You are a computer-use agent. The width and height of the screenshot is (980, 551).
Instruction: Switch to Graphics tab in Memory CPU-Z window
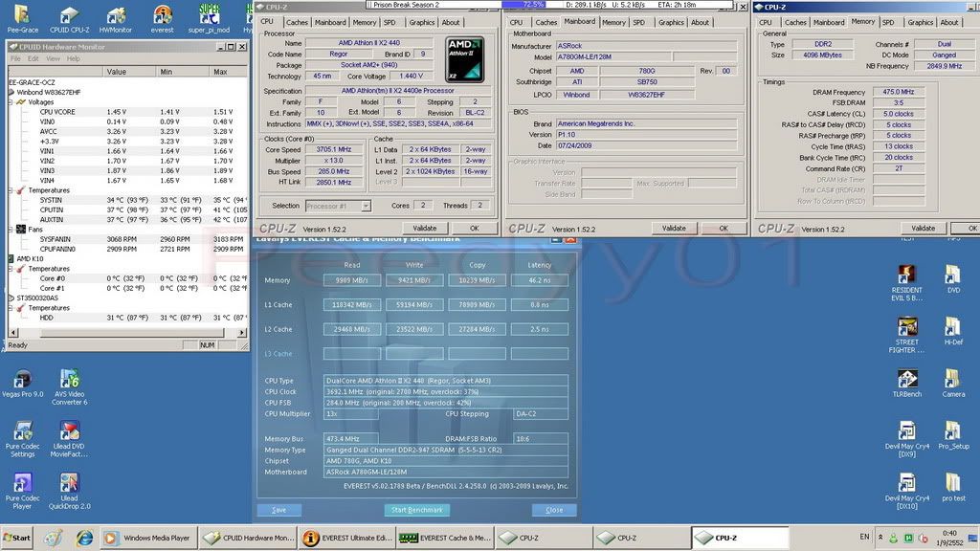(x=920, y=23)
